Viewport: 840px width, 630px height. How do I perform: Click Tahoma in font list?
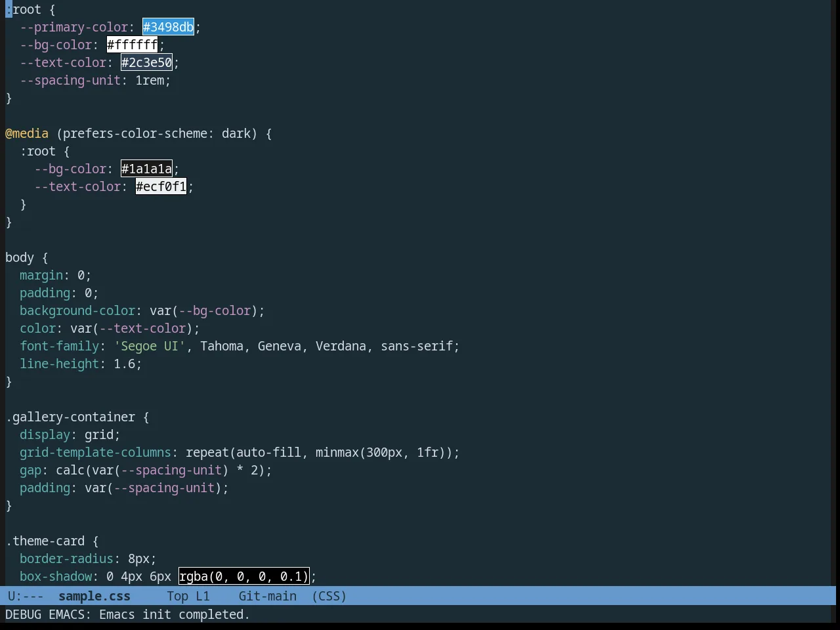click(x=222, y=346)
